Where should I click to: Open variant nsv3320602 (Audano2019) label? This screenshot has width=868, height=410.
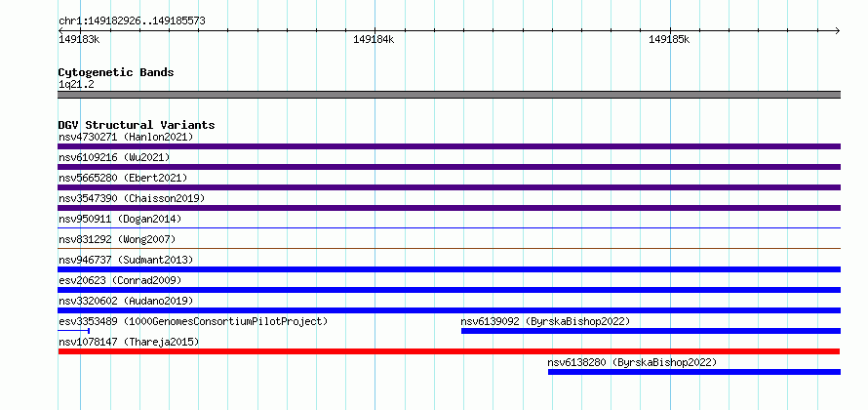click(x=126, y=301)
